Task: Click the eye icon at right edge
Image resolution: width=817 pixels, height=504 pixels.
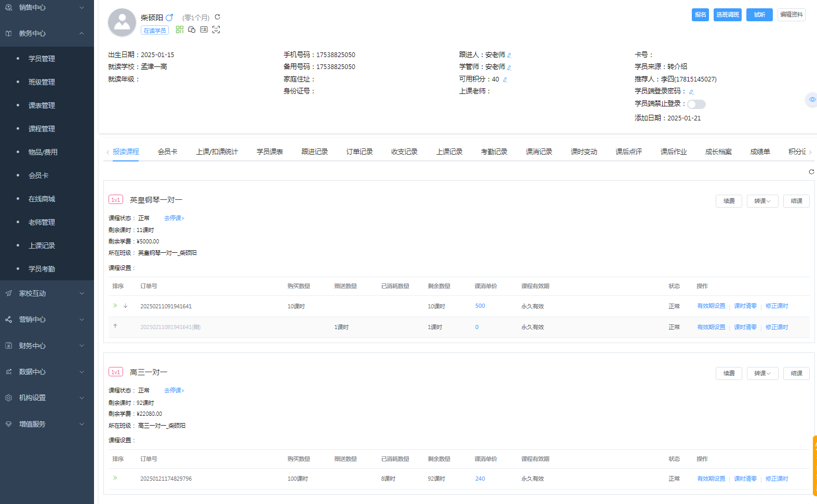Action: point(812,99)
